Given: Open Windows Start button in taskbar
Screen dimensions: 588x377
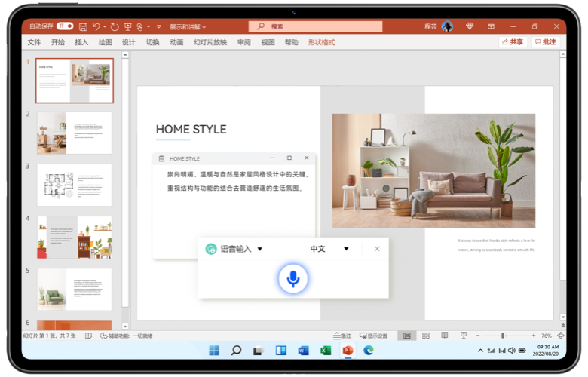Looking at the screenshot, I should pos(214,351).
